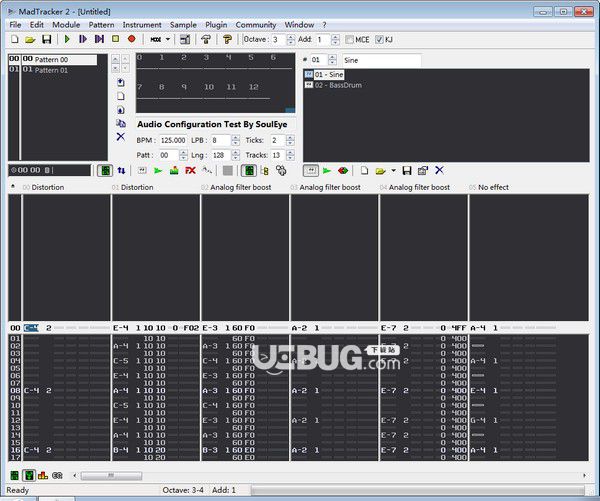Open the Community menu
Screen dimensions: 600x501
[x=256, y=25]
